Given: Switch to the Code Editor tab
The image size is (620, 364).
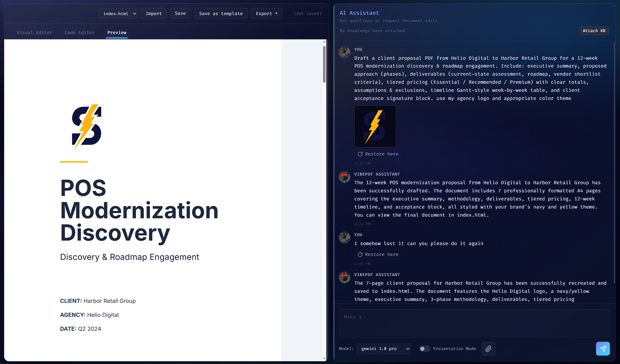Looking at the screenshot, I should pos(80,32).
